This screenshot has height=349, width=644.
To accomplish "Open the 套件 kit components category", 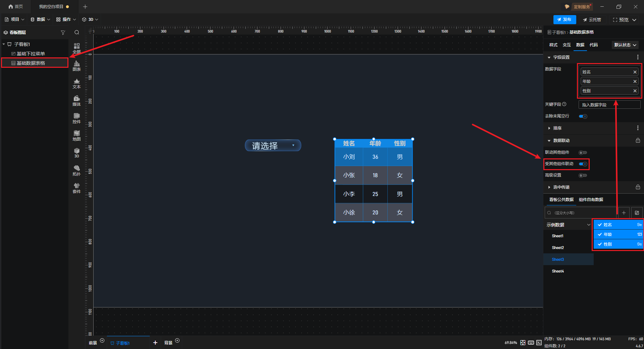I will pos(76,188).
